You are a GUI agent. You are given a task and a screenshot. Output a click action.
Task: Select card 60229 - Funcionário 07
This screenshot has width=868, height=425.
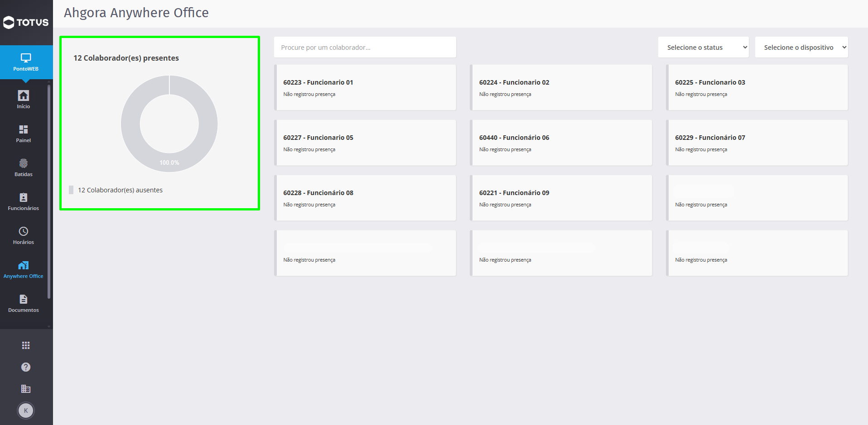pyautogui.click(x=757, y=143)
